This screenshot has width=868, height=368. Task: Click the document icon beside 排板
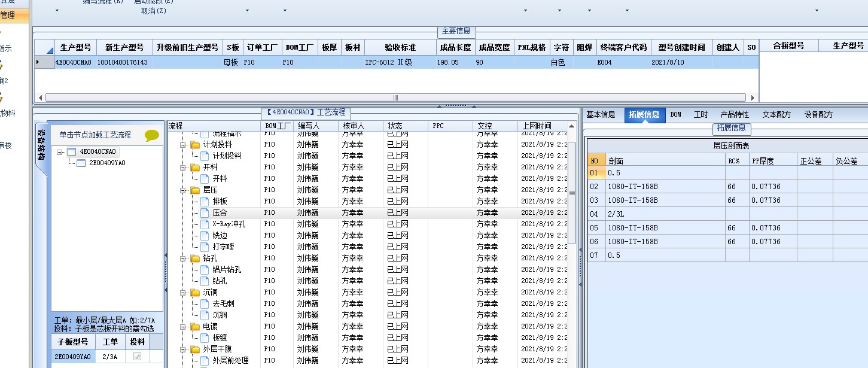tap(205, 202)
